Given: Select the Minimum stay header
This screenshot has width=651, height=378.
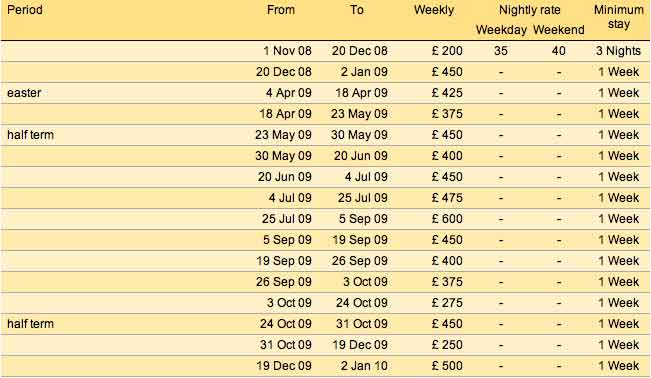Looking at the screenshot, I should pyautogui.click(x=619, y=17).
